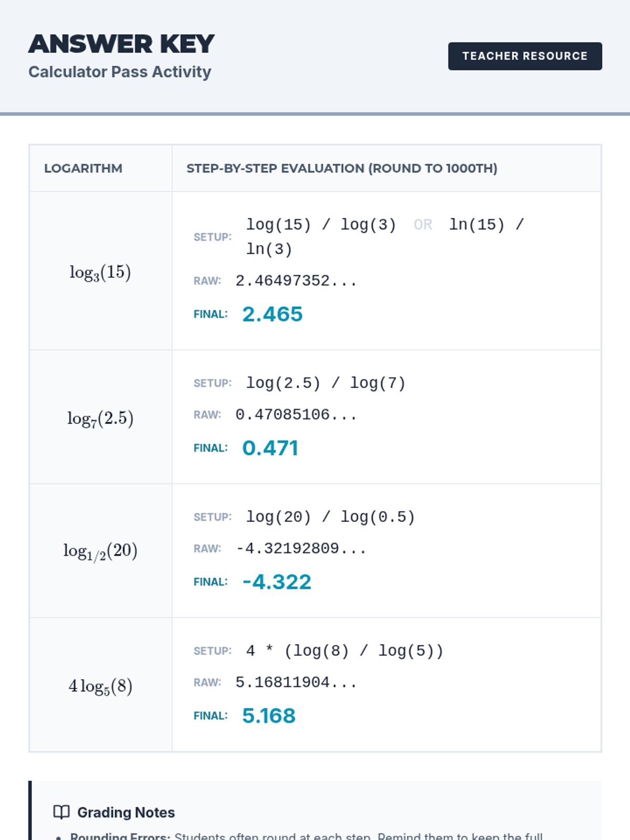The image size is (630, 840).
Task: Select the final answer 0.471
Action: pos(270,448)
